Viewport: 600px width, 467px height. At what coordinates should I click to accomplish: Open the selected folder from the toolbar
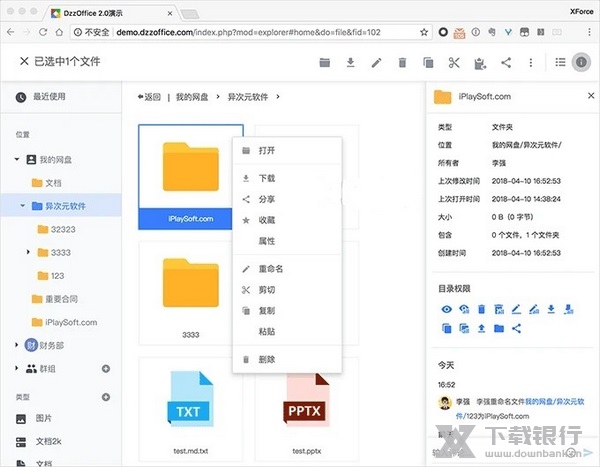pyautogui.click(x=324, y=62)
